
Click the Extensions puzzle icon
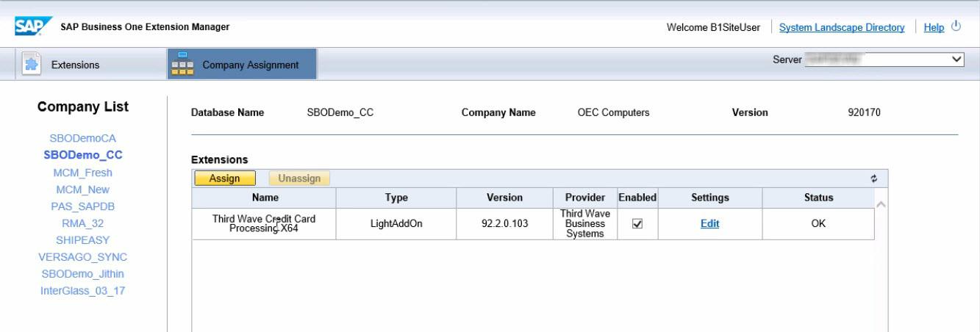tap(31, 64)
